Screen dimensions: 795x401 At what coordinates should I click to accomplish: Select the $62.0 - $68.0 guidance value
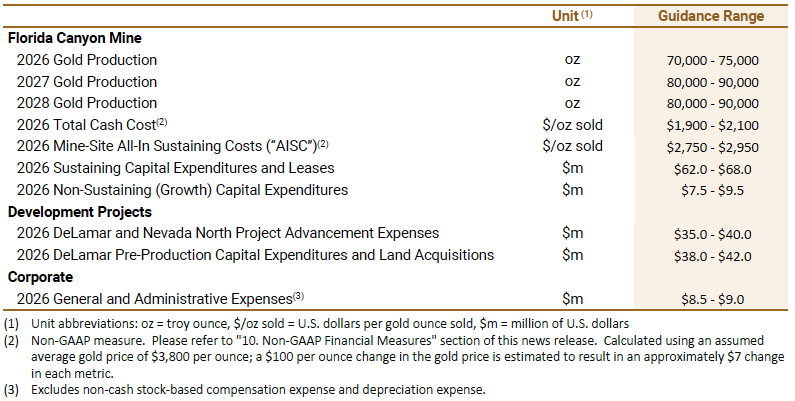712,168
